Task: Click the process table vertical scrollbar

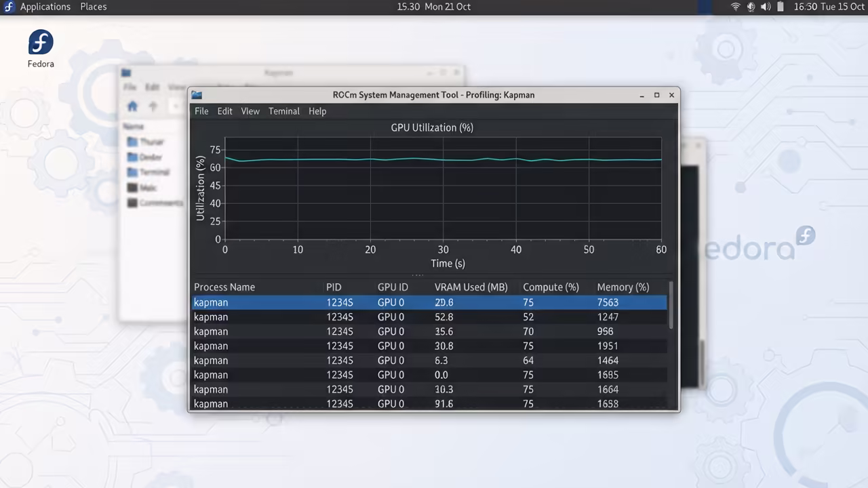Action: pos(671,306)
